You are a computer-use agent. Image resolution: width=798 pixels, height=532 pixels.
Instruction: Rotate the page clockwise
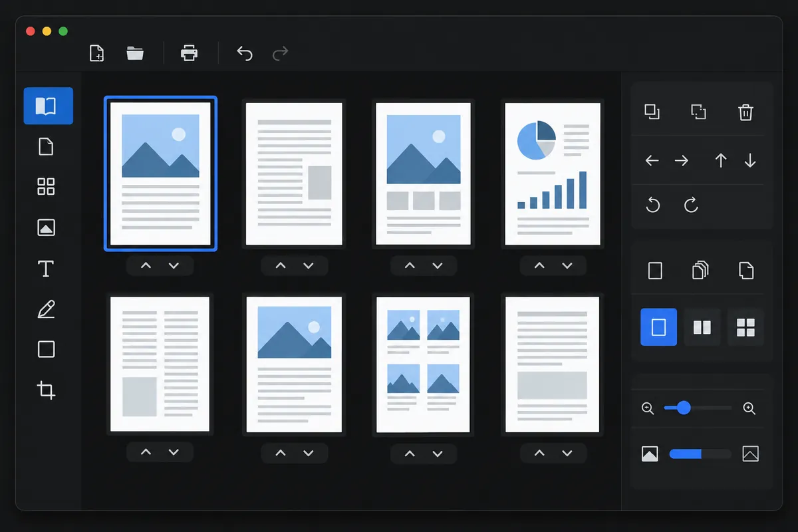[691, 205]
